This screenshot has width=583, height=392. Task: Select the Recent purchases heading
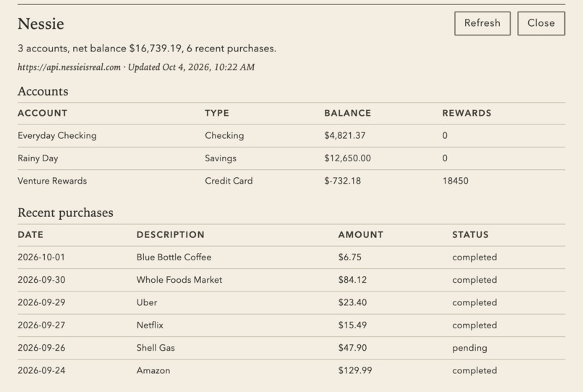(x=65, y=213)
